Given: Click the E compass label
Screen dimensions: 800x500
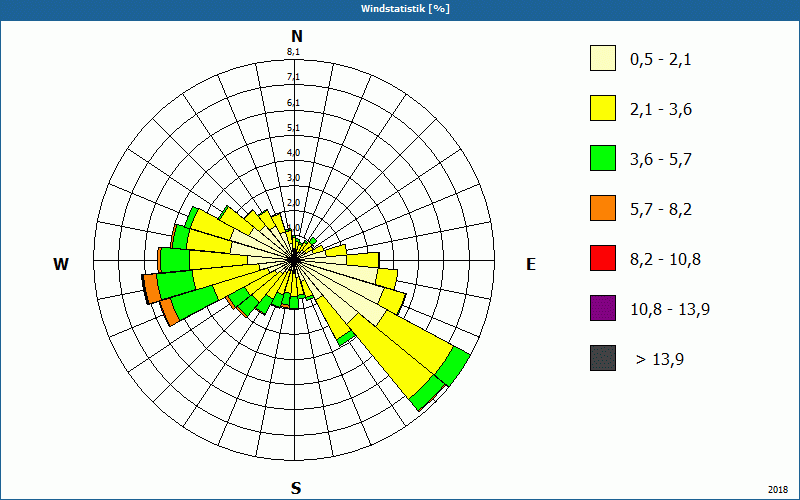Looking at the screenshot, I should click(531, 264).
